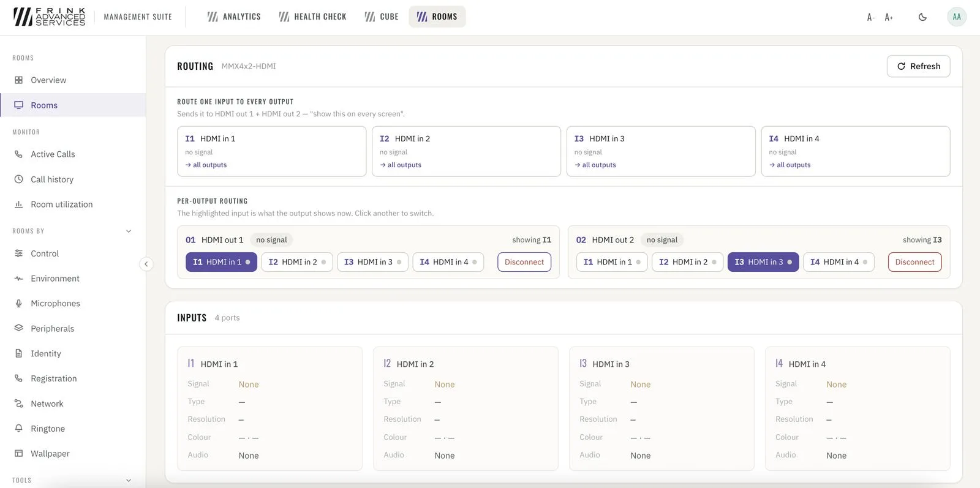Collapse the Tools section chevron
Viewport: 980px width, 488px height.
click(129, 481)
